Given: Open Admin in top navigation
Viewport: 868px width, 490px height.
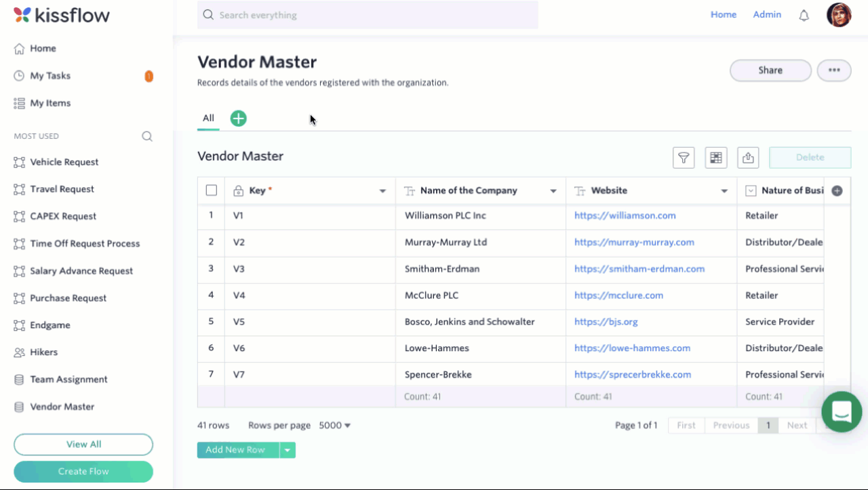Looking at the screenshot, I should 767,14.
